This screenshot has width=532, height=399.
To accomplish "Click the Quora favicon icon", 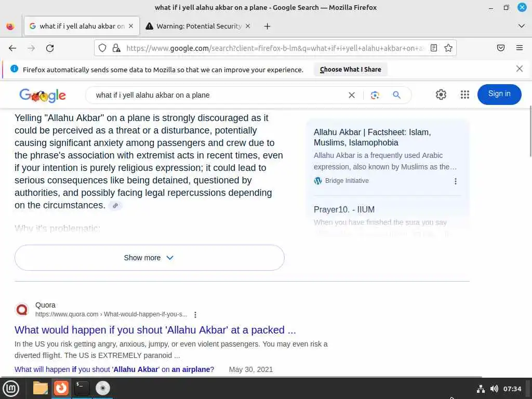I will [x=22, y=310].
